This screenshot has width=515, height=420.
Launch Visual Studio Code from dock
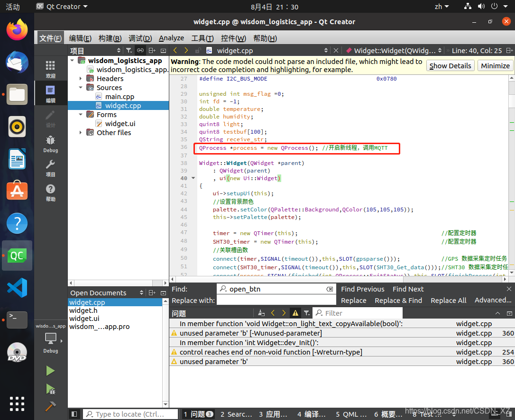point(17,287)
